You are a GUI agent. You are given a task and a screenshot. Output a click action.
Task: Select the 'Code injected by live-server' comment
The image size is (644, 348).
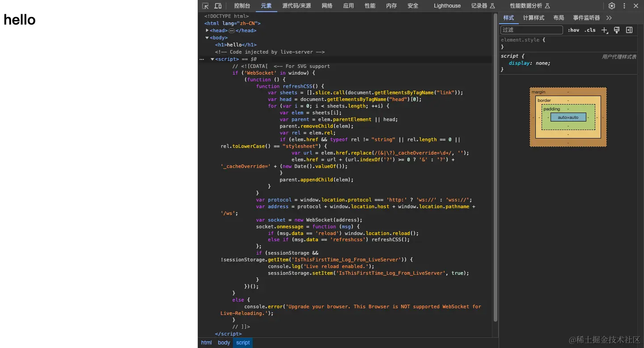click(x=270, y=52)
